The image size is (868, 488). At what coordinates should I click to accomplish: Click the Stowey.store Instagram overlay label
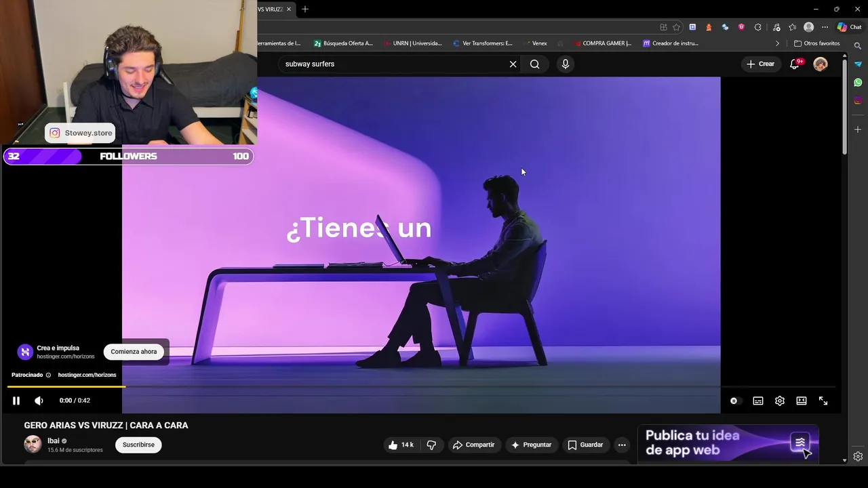pos(80,133)
